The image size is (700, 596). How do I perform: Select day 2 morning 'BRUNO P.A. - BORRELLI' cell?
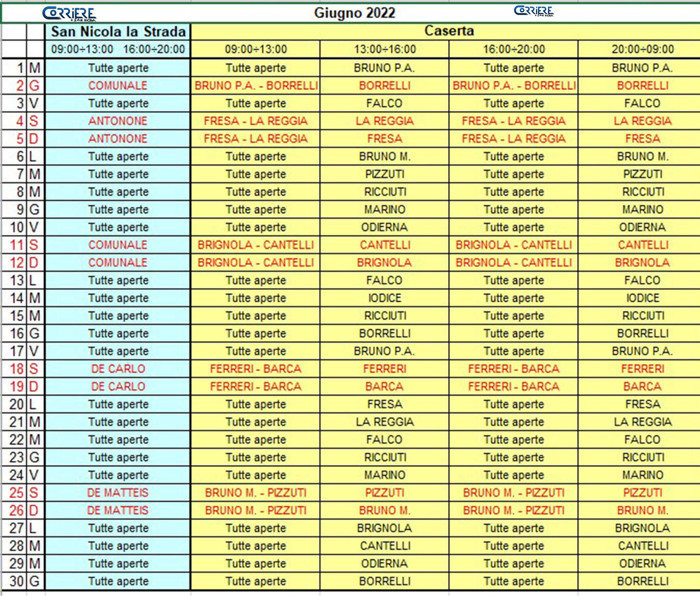click(256, 85)
